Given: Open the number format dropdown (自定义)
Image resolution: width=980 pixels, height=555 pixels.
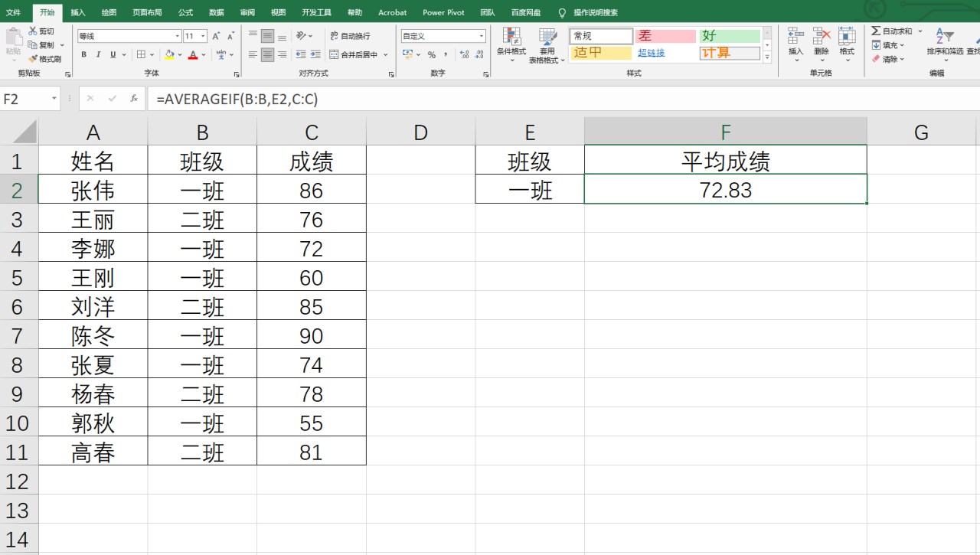Looking at the screenshot, I should (x=482, y=36).
